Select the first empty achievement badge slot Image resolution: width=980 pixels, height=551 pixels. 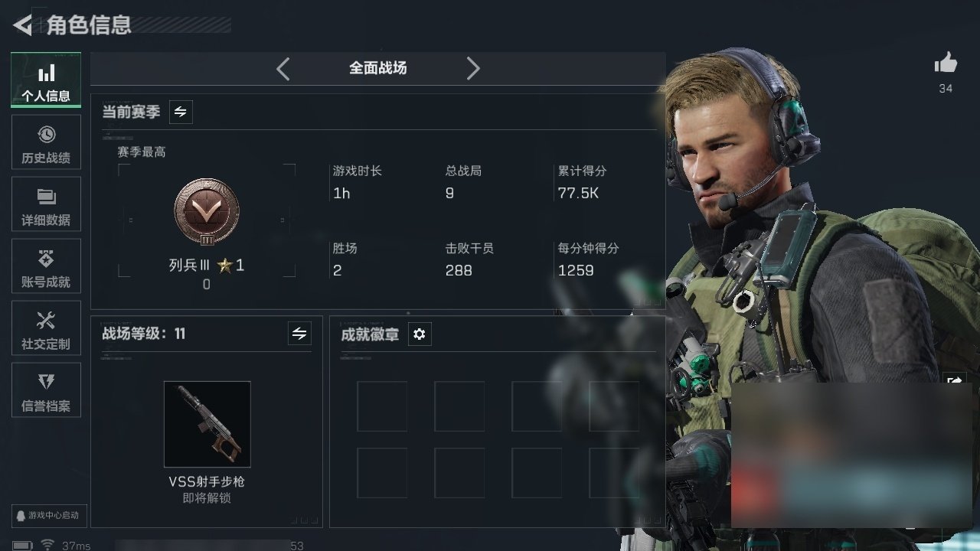382,406
